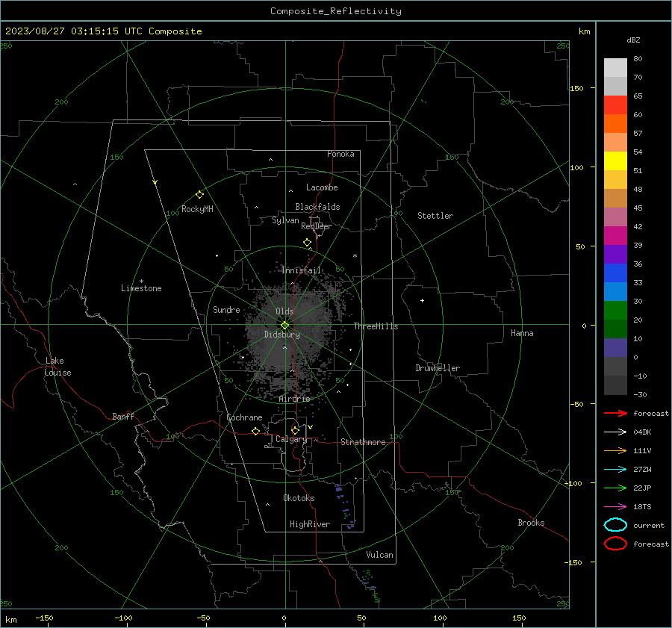Click the Innisfail town label
The image size is (672, 628).
point(301,270)
